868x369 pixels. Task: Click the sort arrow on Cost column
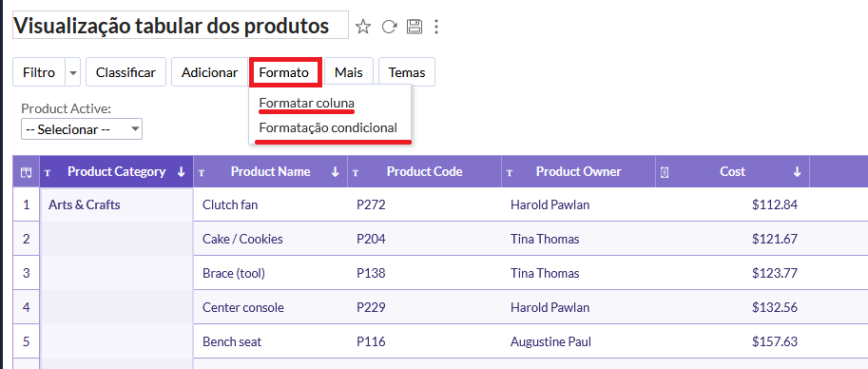(x=797, y=172)
